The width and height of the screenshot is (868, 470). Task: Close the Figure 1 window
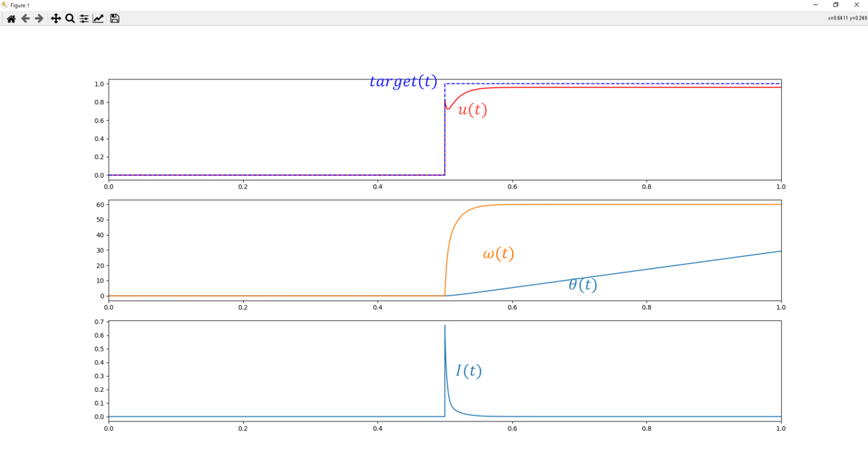pos(856,5)
